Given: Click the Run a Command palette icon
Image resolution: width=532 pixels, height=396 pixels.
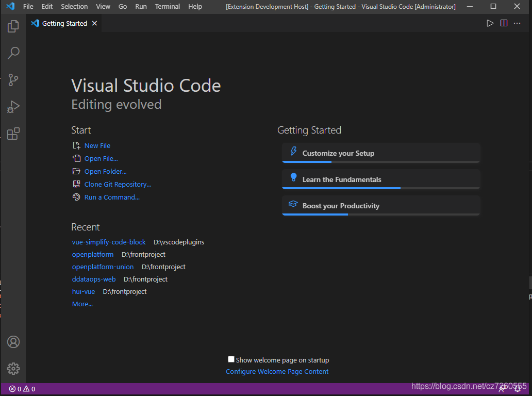Looking at the screenshot, I should (76, 197).
